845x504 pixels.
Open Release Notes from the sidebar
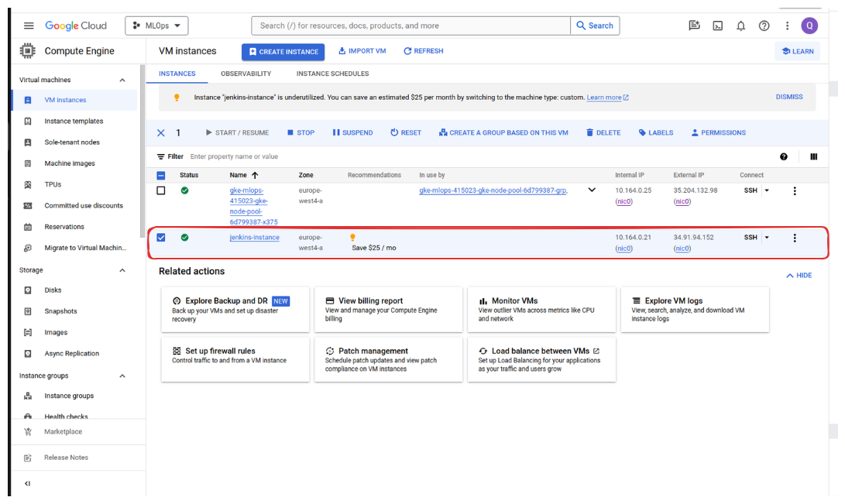66,458
